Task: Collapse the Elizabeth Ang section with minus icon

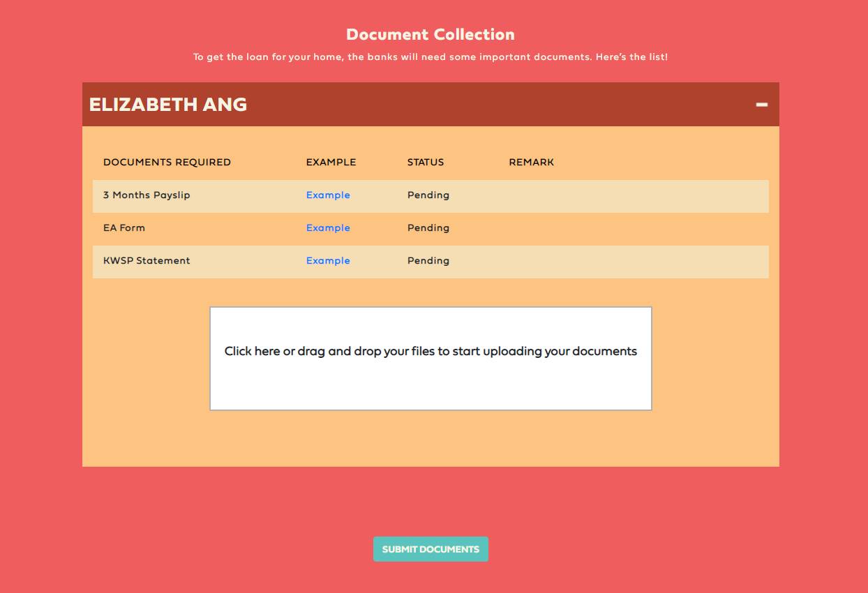Action: tap(761, 105)
